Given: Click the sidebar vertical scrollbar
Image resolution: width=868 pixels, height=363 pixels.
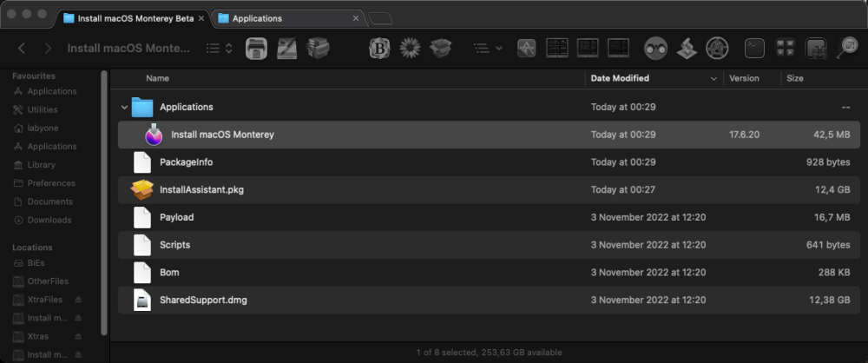Looking at the screenshot, I should [104, 202].
